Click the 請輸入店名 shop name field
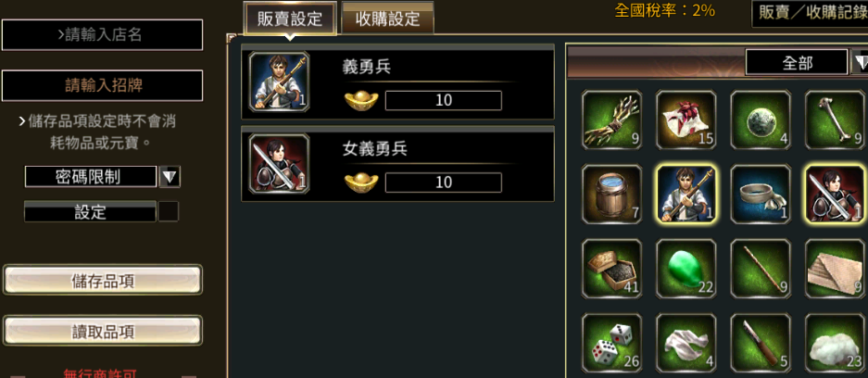Screen dimensions: 868x378 click(x=103, y=35)
